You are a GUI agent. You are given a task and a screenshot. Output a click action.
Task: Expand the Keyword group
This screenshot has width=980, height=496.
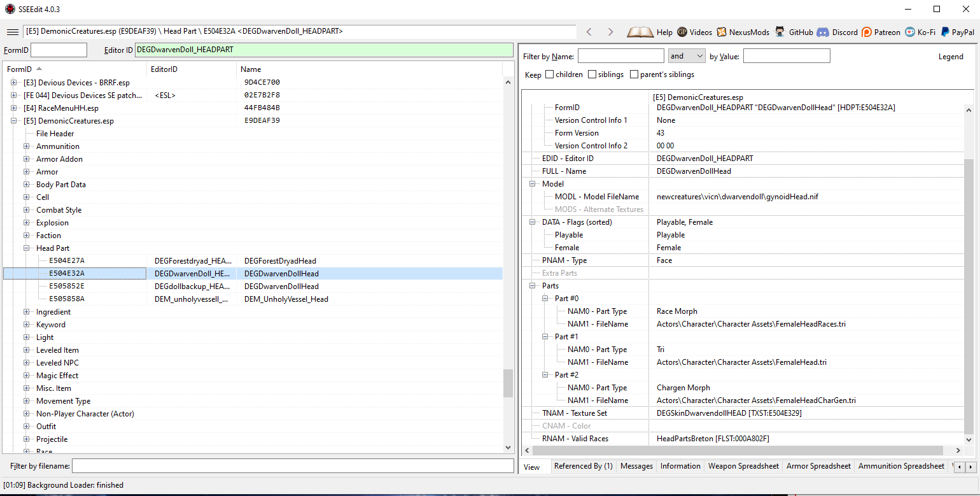coord(27,325)
